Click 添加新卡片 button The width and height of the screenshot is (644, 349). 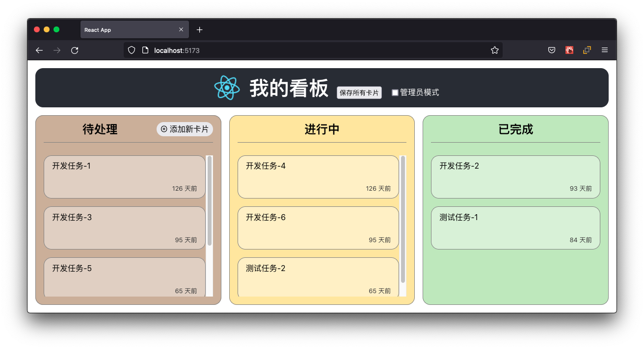click(185, 129)
